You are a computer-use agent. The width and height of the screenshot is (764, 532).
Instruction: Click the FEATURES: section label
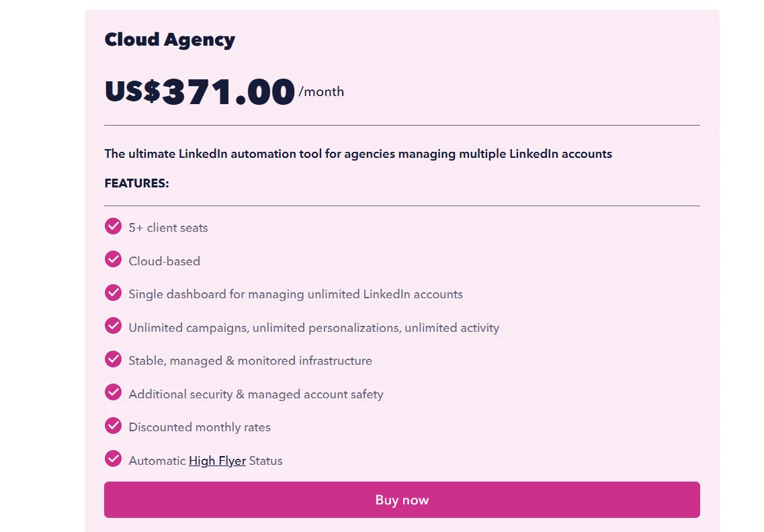[136, 183]
